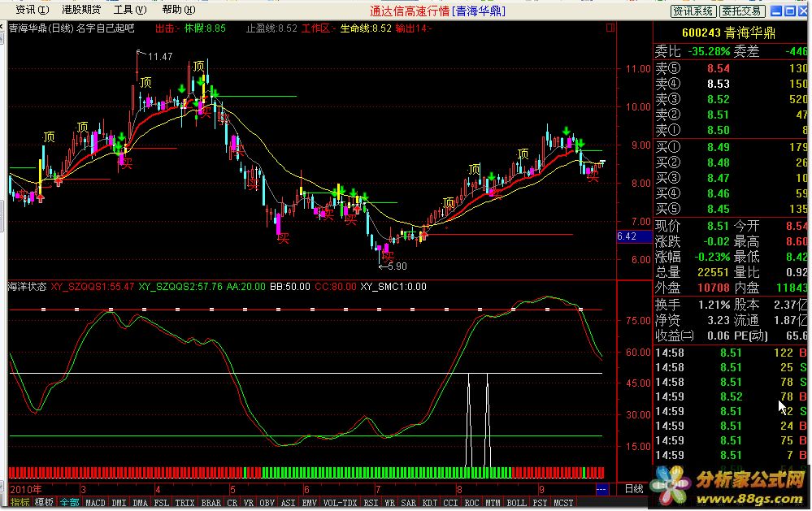Click the 卖① price 8.50
812x511 pixels.
(x=719, y=130)
